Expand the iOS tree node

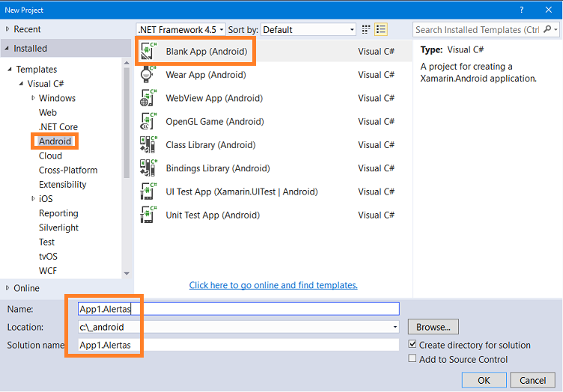click(x=33, y=198)
